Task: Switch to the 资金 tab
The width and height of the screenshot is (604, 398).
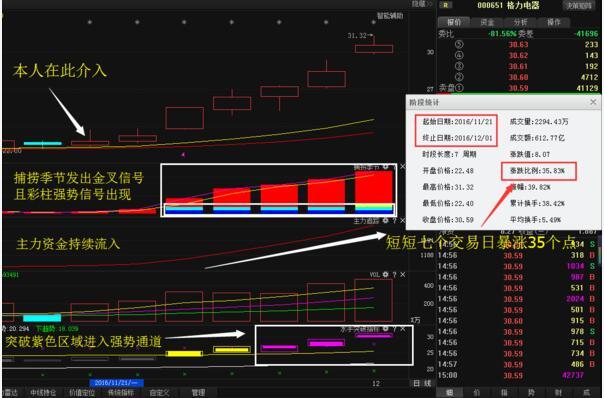Action: 487,22
